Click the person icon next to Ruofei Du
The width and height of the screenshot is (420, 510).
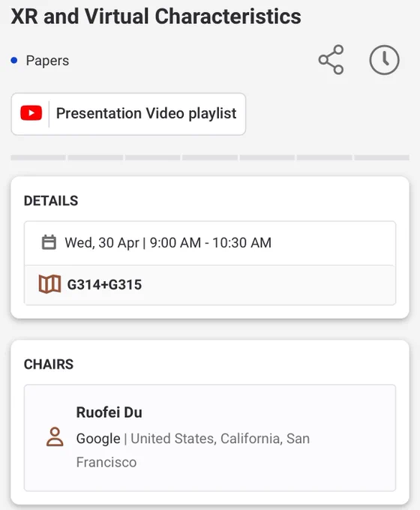coord(55,436)
